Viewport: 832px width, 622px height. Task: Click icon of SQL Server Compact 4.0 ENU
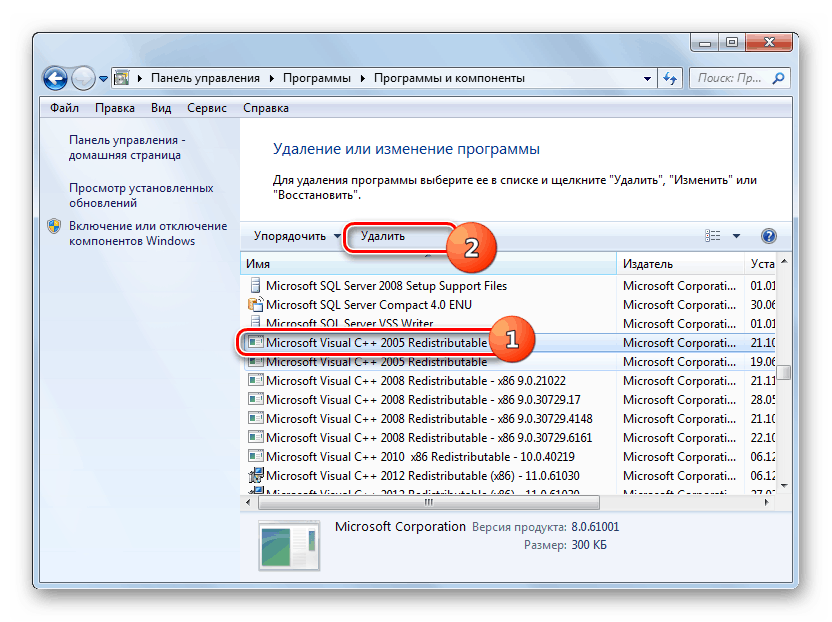[x=256, y=305]
